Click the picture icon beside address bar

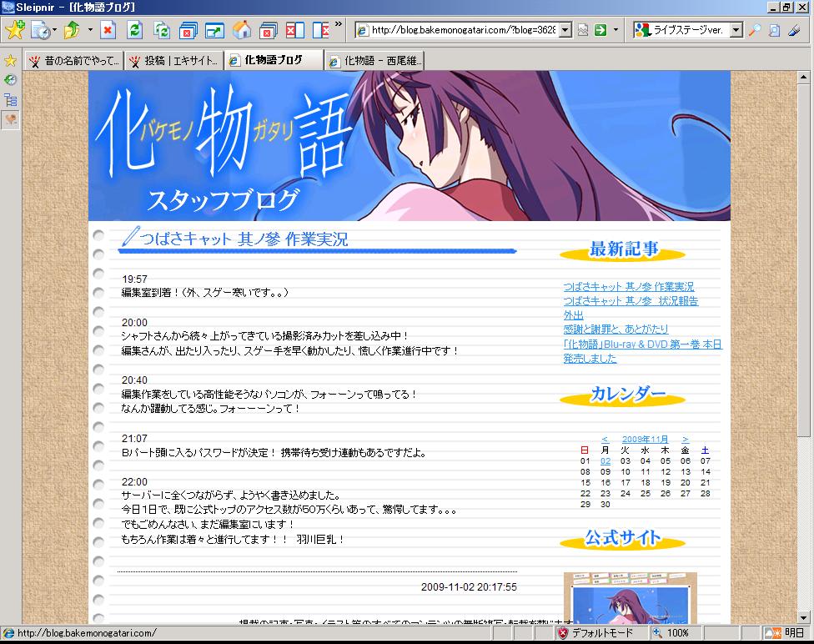(x=583, y=30)
